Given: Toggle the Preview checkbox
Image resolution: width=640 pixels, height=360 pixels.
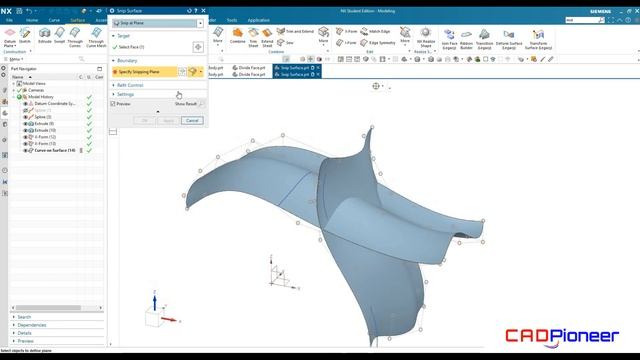Looking at the screenshot, I should click(113, 104).
